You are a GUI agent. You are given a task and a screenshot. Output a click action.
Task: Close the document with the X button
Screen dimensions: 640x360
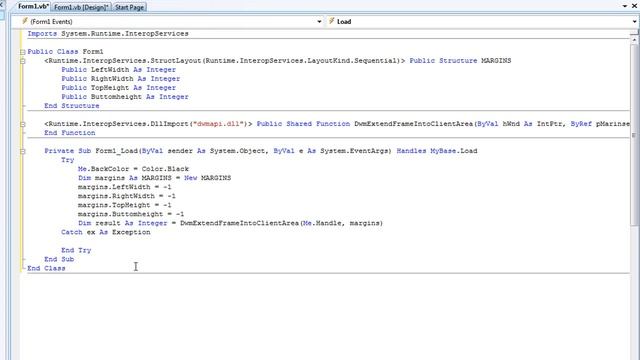click(x=635, y=6)
